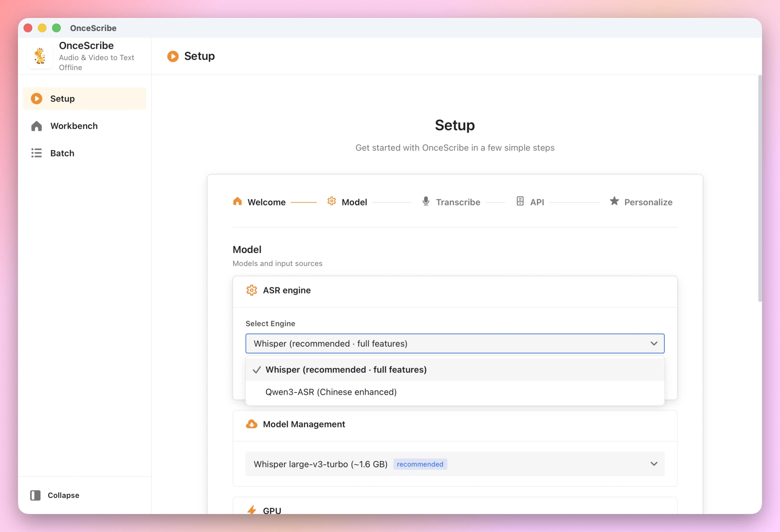Click the Model step gear icon

[332, 201]
